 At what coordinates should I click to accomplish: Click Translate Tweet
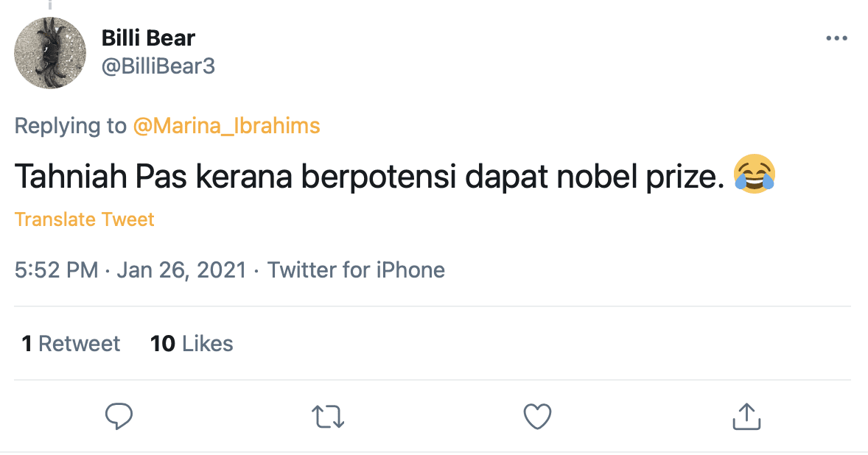[x=85, y=219]
